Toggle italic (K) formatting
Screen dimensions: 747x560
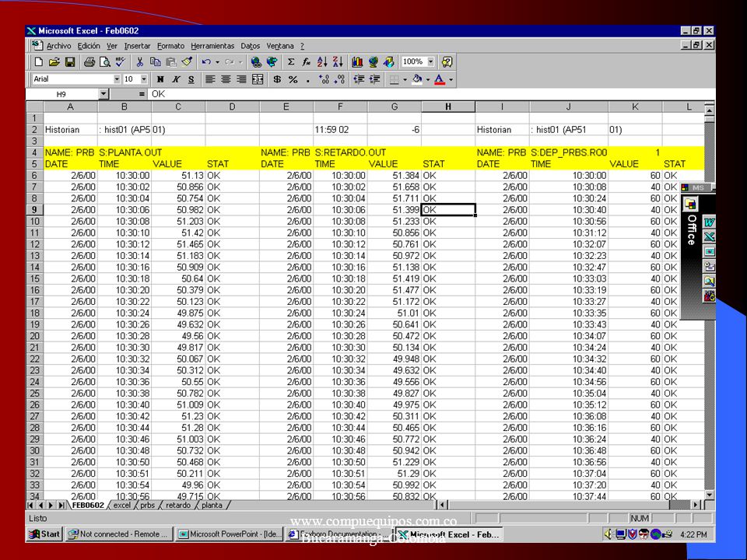tap(176, 79)
